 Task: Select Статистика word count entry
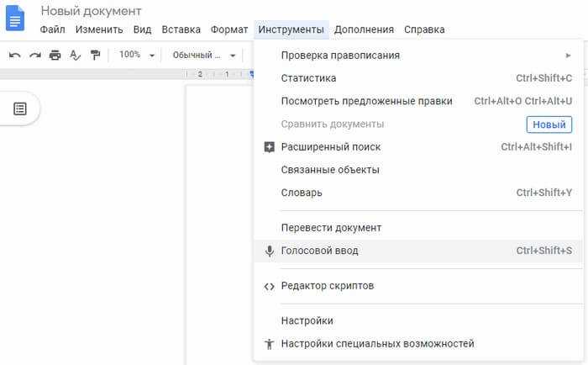tap(418, 78)
